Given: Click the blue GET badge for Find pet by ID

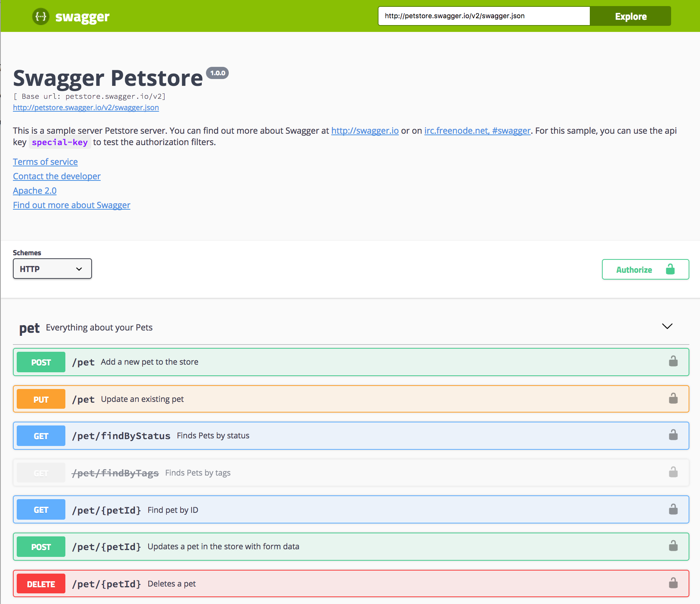Looking at the screenshot, I should 41,509.
